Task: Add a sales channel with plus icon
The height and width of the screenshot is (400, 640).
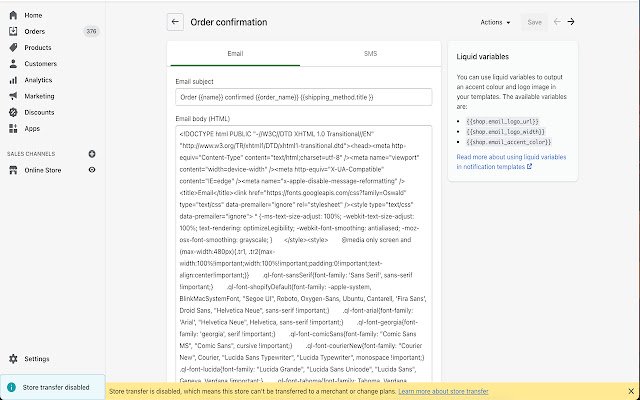Action: 92,154
